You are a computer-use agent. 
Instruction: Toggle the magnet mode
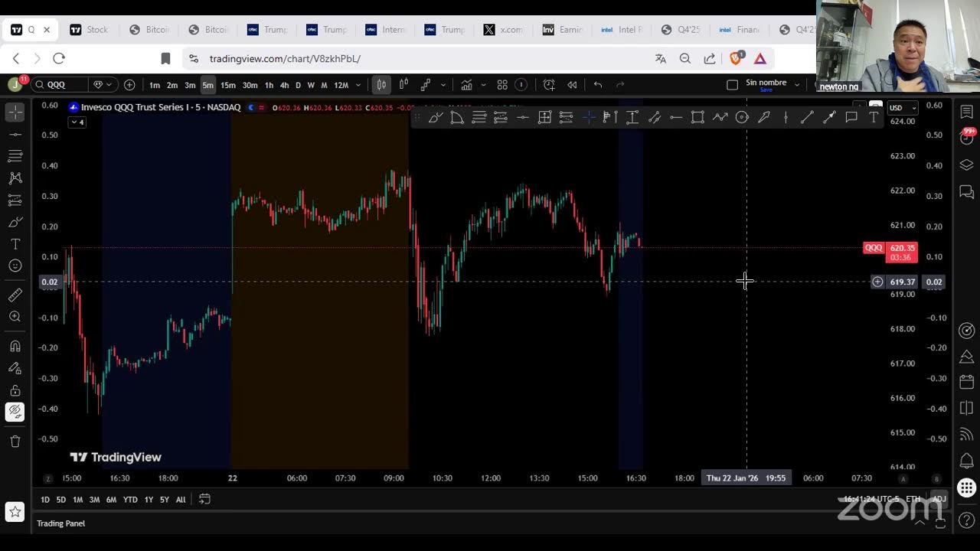[x=15, y=346]
